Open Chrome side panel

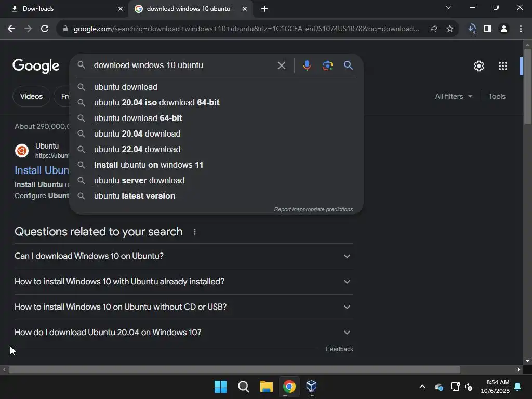[487, 29]
